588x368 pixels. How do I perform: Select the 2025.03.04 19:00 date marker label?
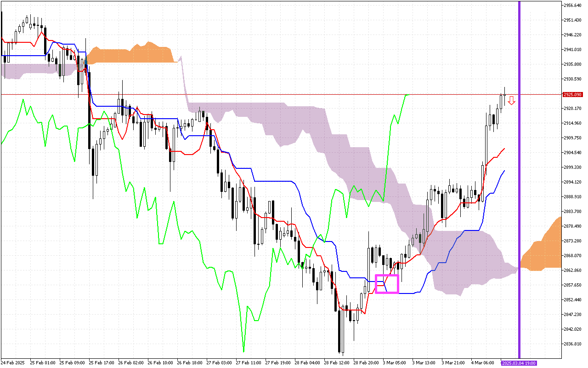(519, 363)
